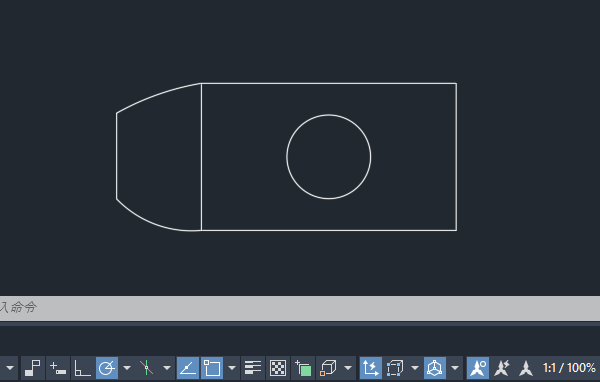Enable Ortho mode
The height and width of the screenshot is (382, 600).
tap(83, 368)
